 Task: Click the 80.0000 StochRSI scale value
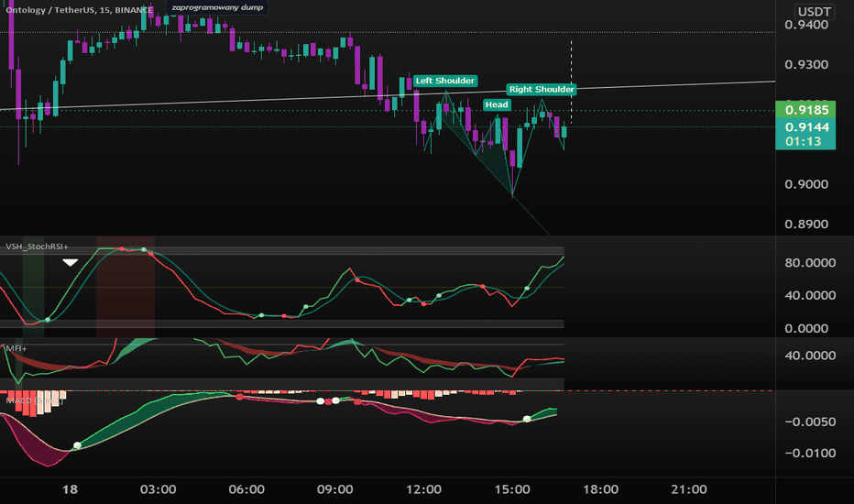810,263
